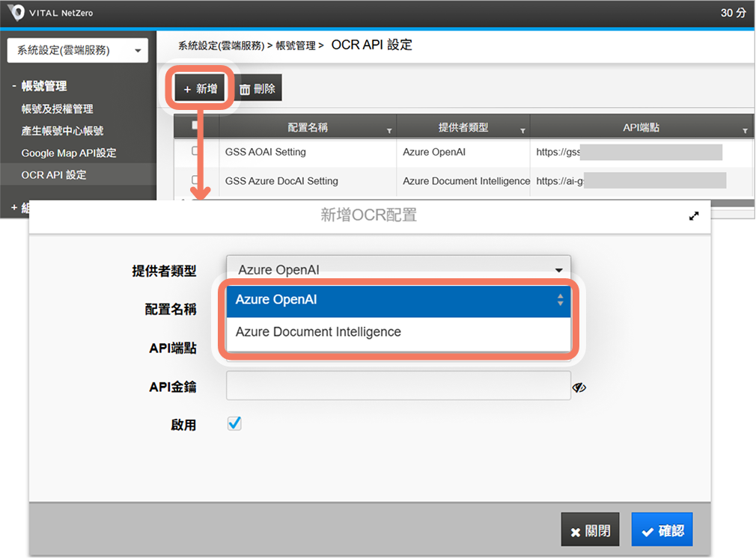Click the VITAL NetZero logo icon

coord(16,13)
